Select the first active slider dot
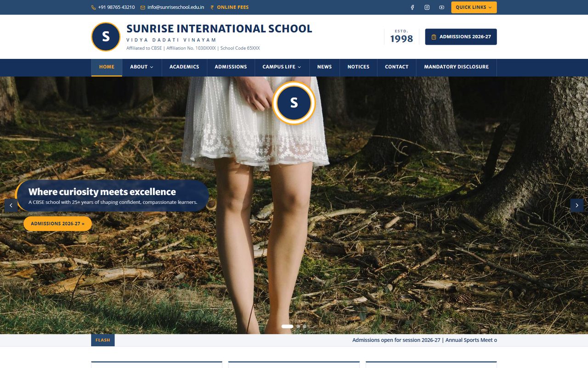588x368 pixels. (x=287, y=326)
